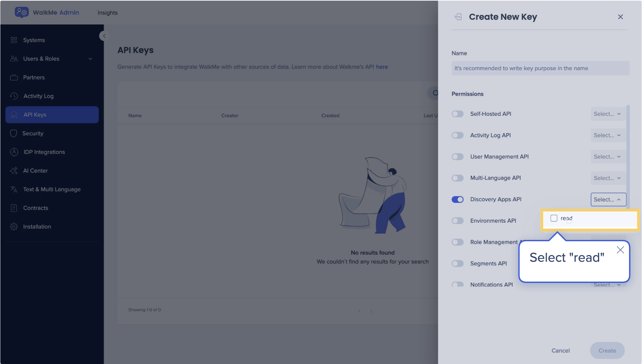
Task: Enable the Environments API toggle
Action: [457, 221]
